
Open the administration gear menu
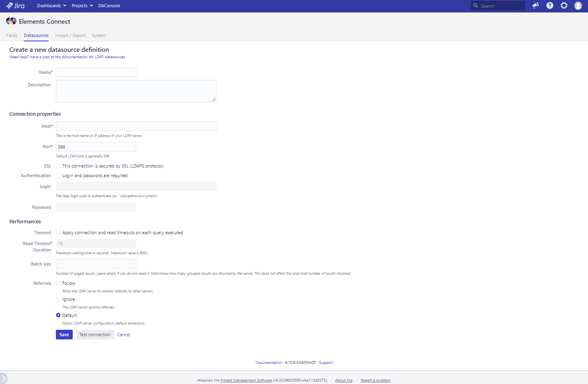click(564, 6)
